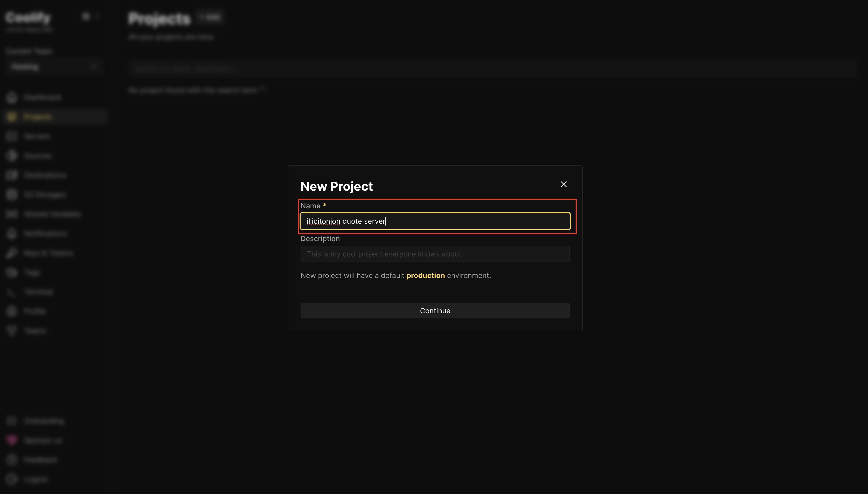Focus the Description field of New Project
This screenshot has height=494, width=868.
[x=435, y=254]
